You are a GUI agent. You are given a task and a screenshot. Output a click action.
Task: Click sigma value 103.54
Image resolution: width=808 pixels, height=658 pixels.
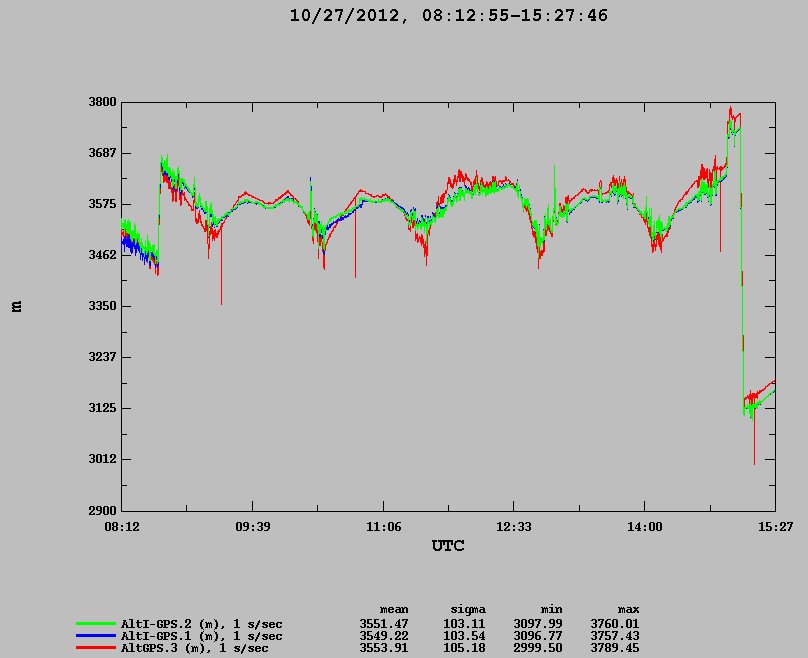pyautogui.click(x=464, y=636)
